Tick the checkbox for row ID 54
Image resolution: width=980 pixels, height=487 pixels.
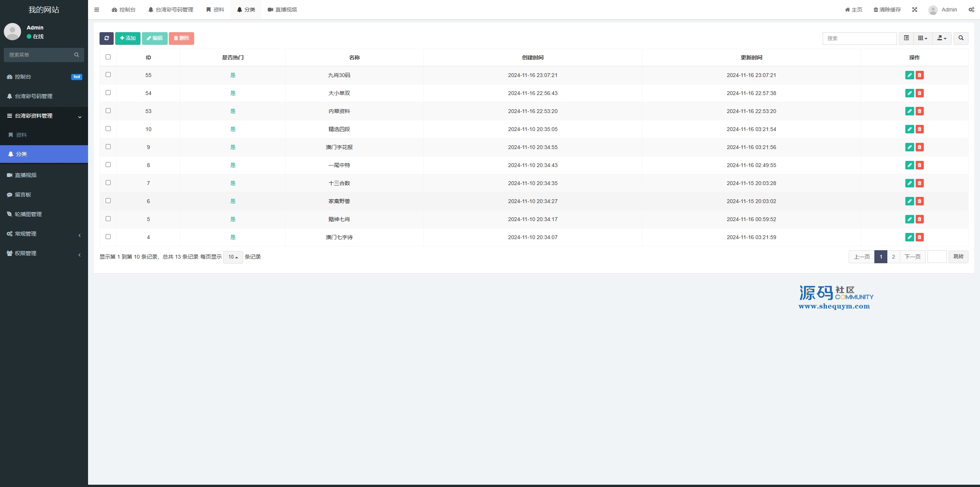(108, 93)
